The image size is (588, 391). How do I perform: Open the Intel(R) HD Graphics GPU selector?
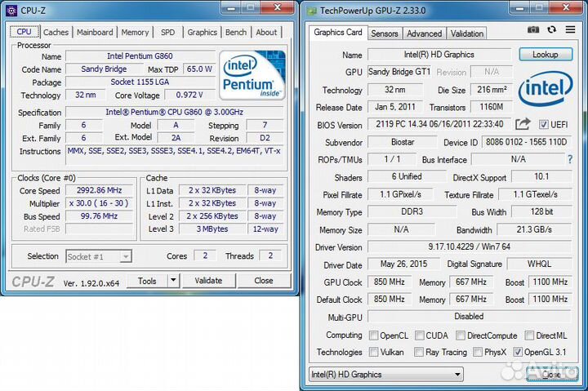pos(386,374)
